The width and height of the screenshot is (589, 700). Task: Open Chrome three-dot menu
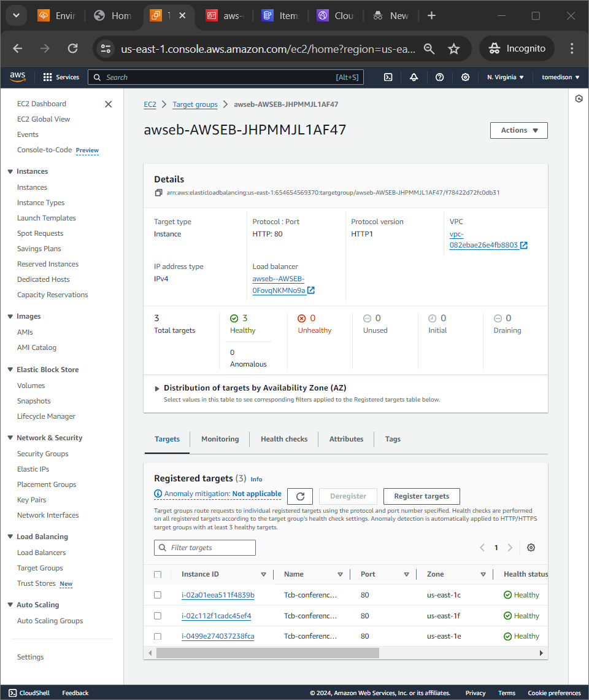(x=572, y=49)
